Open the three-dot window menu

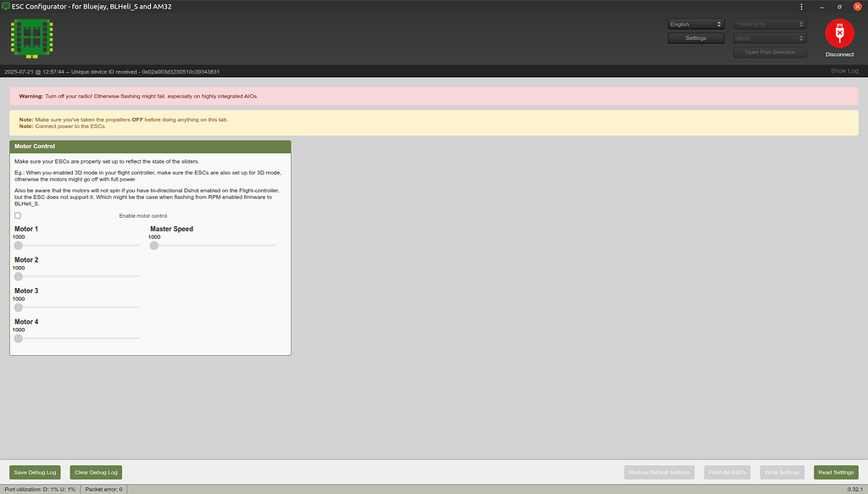(801, 6)
